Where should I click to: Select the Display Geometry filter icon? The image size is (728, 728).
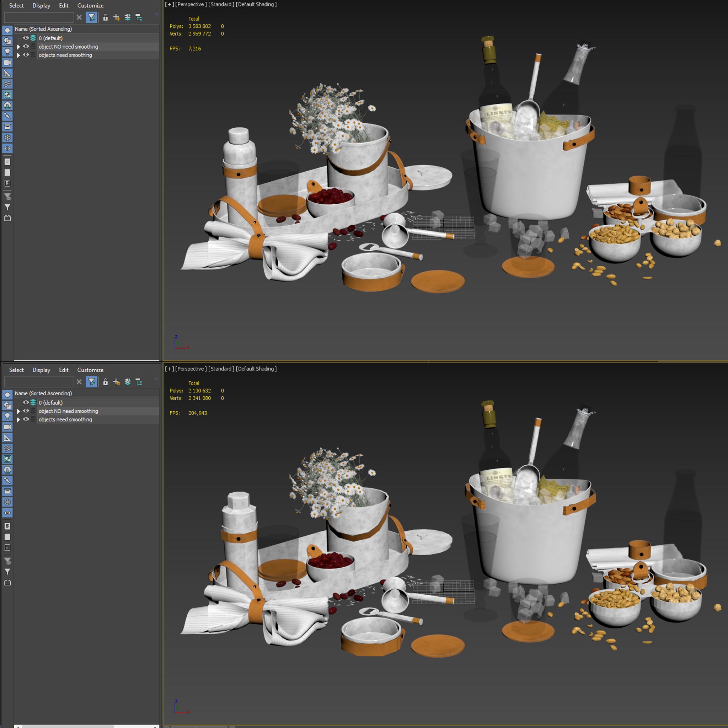(x=7, y=31)
